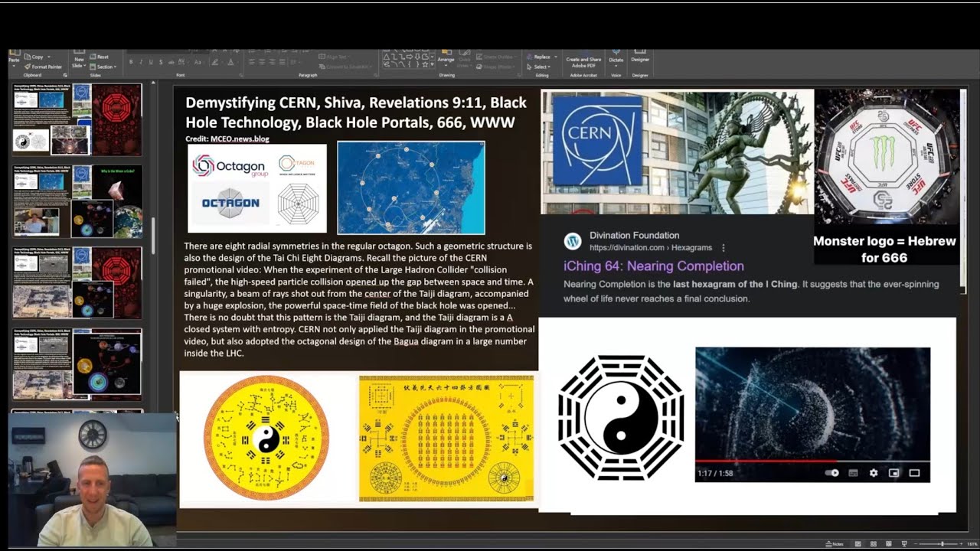Toggle video subtitles/captions icon
This screenshot has width=980, height=551.
click(853, 473)
